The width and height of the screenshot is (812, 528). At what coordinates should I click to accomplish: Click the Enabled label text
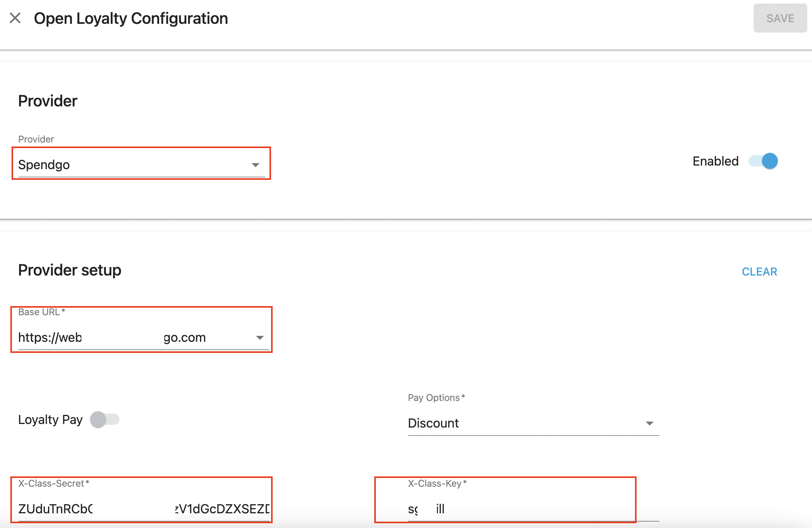(715, 161)
